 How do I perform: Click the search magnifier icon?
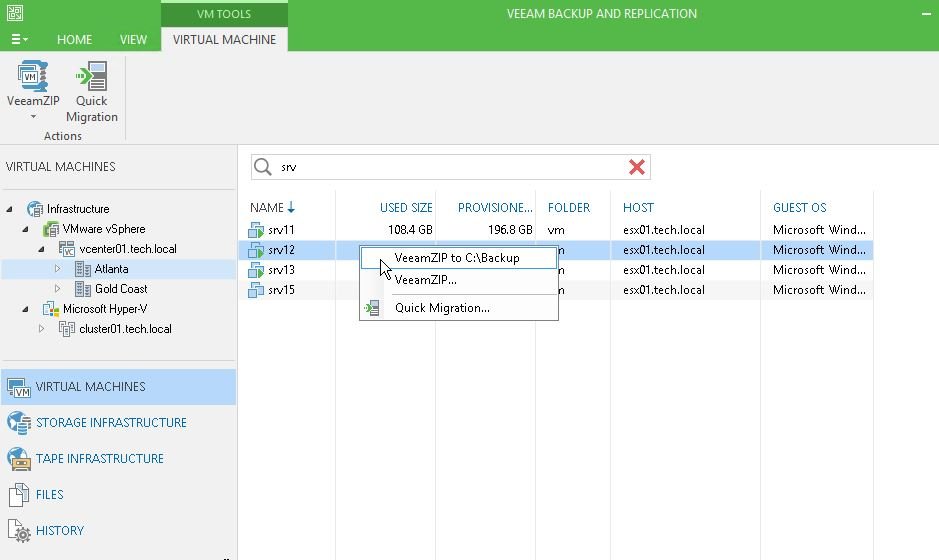(x=263, y=167)
